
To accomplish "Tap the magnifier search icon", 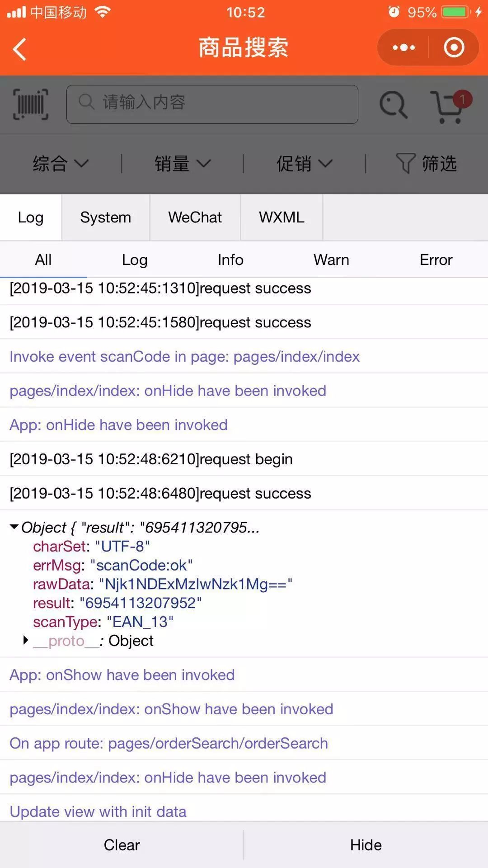I will coord(394,105).
